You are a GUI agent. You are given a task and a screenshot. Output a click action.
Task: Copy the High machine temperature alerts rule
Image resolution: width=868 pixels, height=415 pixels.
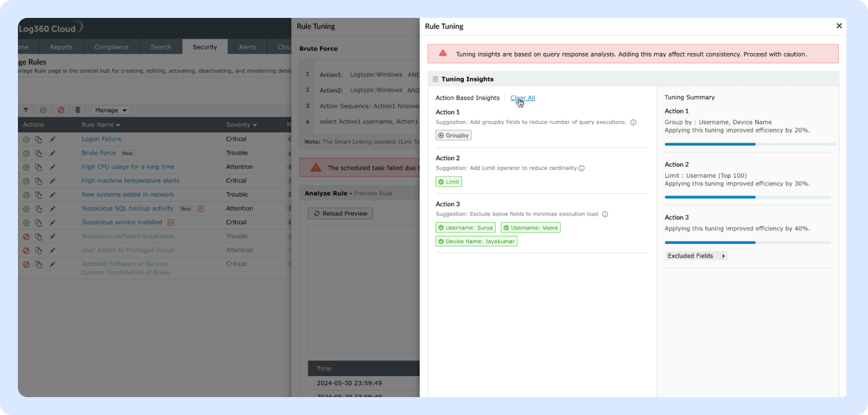pyautogui.click(x=38, y=181)
